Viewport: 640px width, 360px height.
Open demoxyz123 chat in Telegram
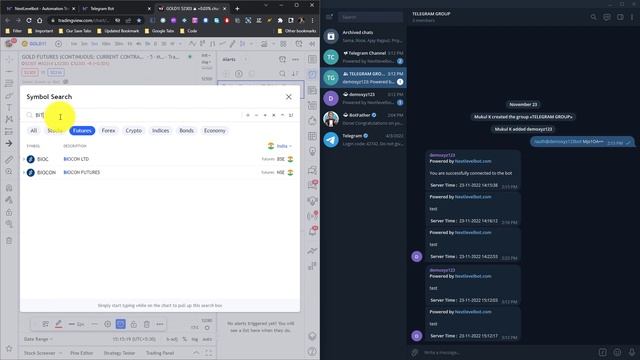364,98
